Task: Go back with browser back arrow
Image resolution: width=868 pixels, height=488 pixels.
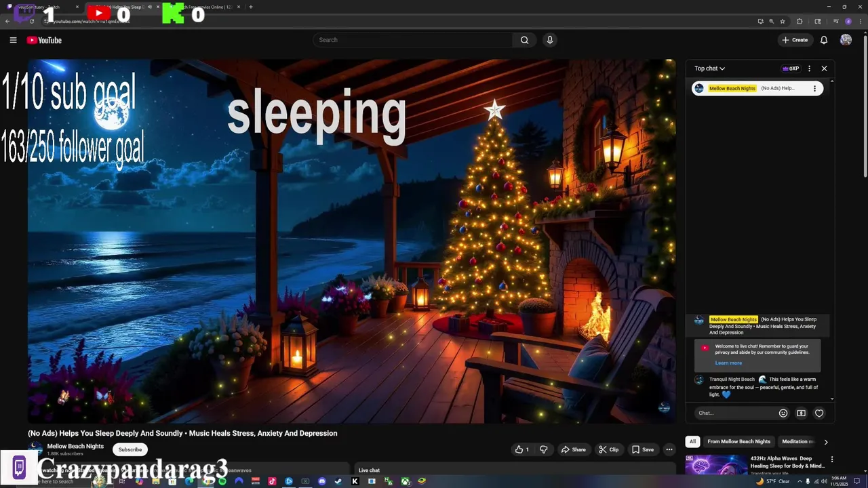Action: 7,21
